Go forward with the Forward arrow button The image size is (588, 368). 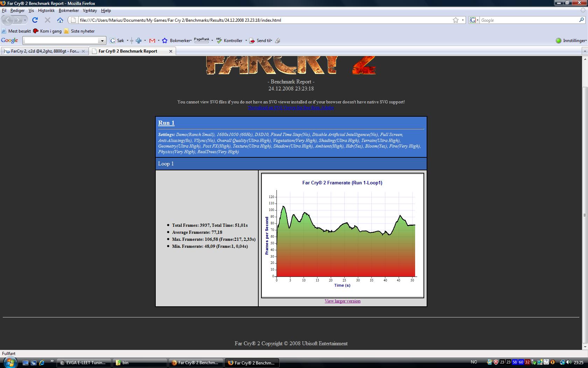coord(17,20)
